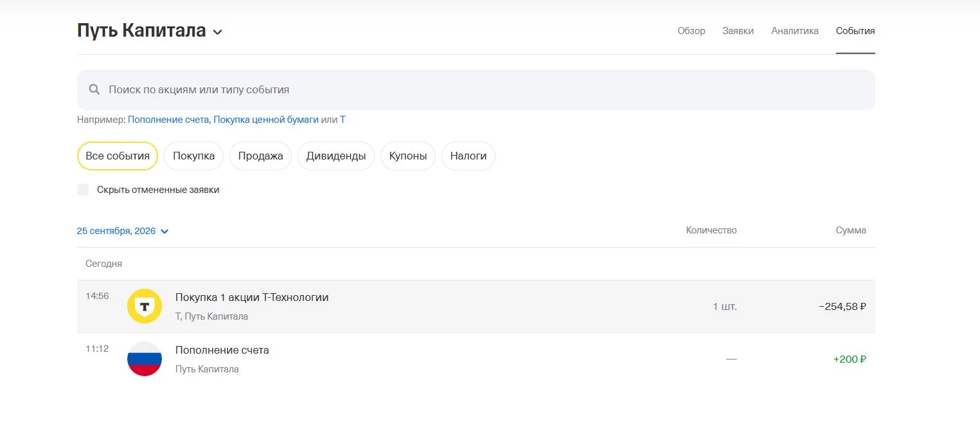980x445 pixels.
Task: Switch to the Обзор tab
Action: pyautogui.click(x=691, y=31)
